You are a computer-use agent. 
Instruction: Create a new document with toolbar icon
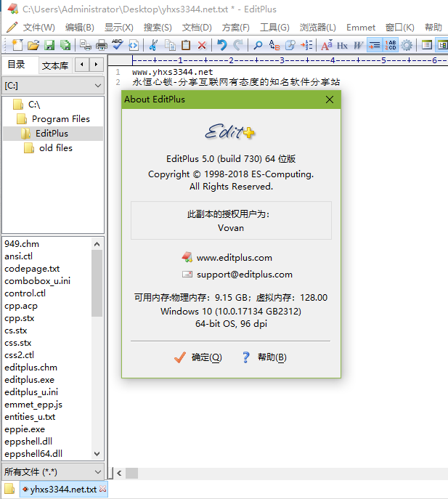click(17, 45)
